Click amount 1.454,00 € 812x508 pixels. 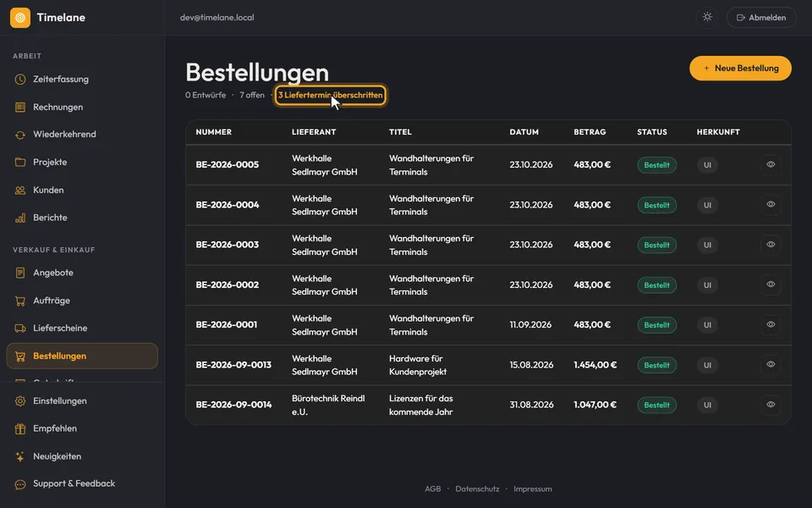click(x=595, y=365)
